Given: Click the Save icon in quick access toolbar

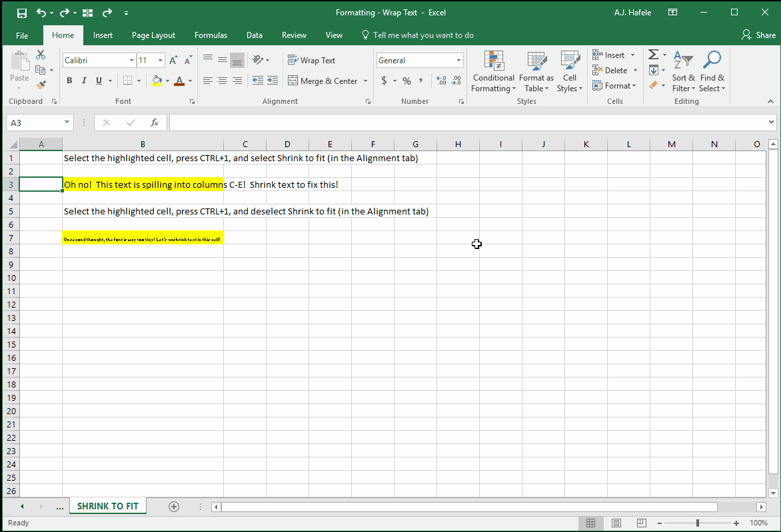Looking at the screenshot, I should point(22,13).
